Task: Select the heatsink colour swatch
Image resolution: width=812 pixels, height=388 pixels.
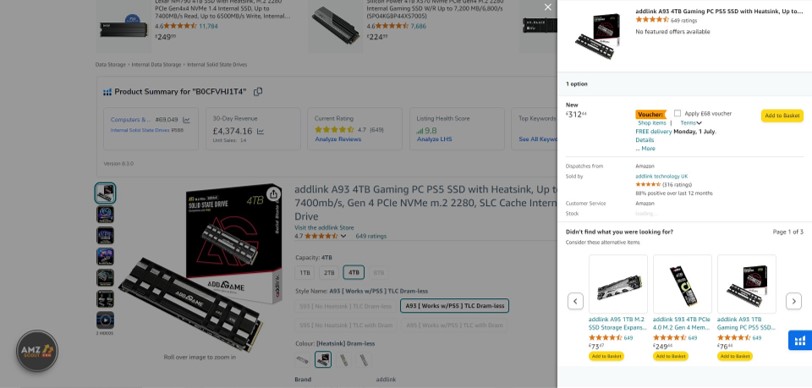Action: 323,359
